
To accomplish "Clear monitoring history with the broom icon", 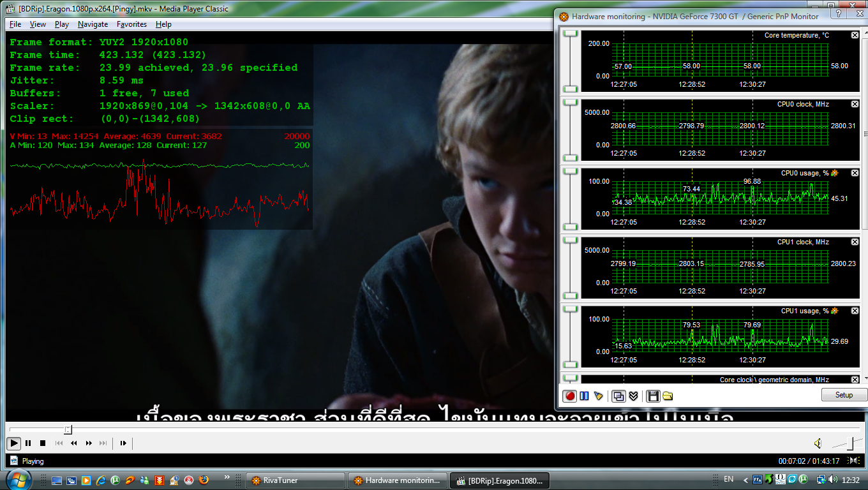I will (598, 396).
